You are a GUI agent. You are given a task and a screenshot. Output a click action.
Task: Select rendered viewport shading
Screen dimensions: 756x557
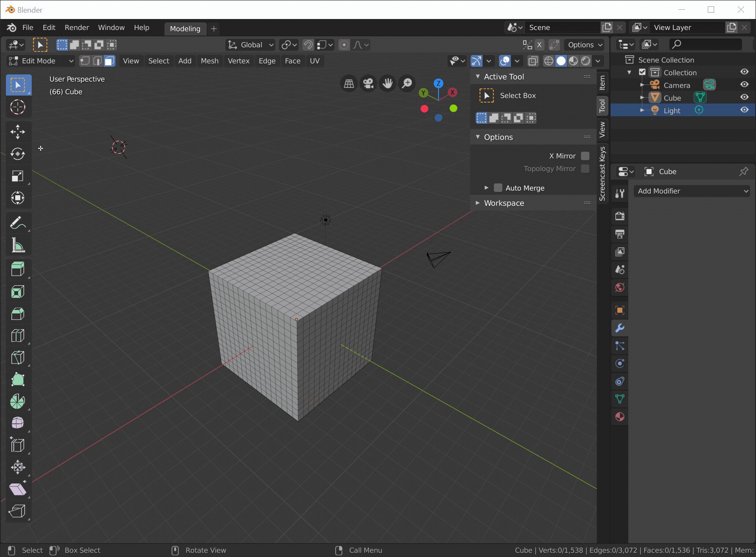point(586,61)
